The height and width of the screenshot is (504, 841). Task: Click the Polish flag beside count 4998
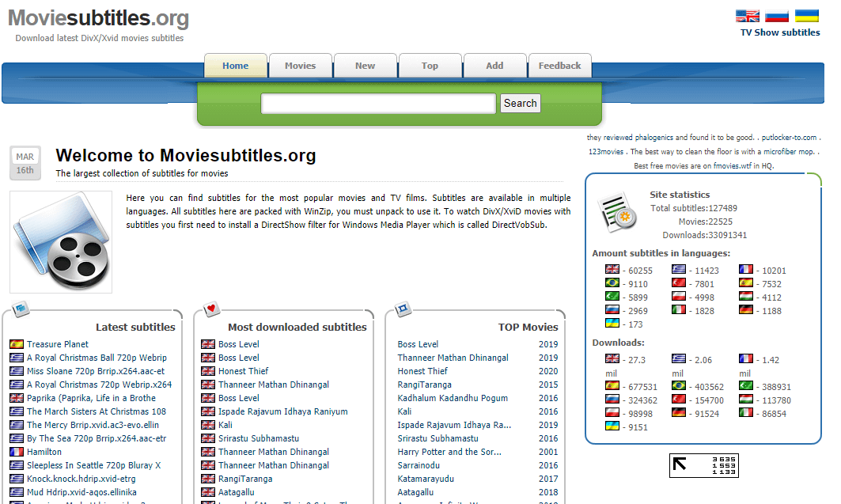pos(679,296)
